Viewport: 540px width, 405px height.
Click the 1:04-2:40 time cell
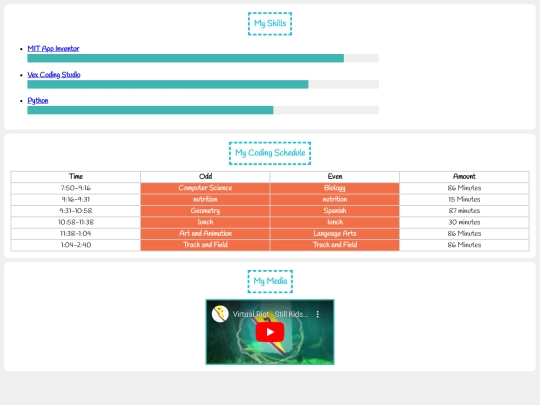pyautogui.click(x=76, y=245)
